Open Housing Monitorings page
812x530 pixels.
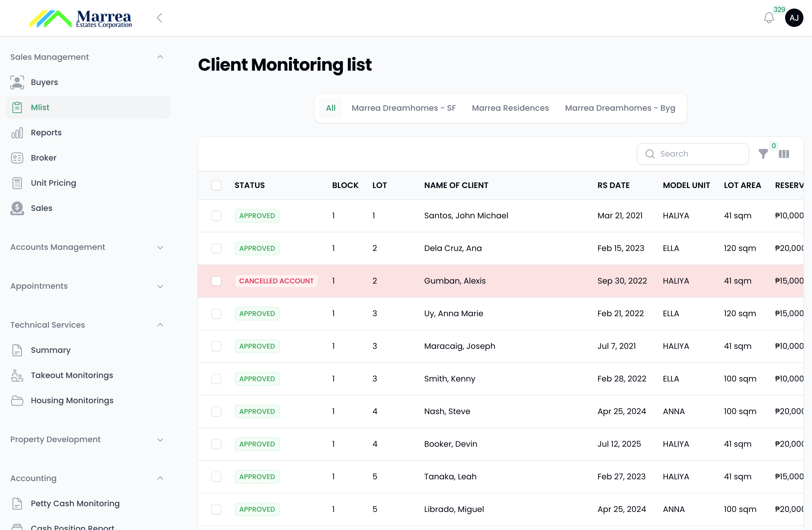(72, 400)
